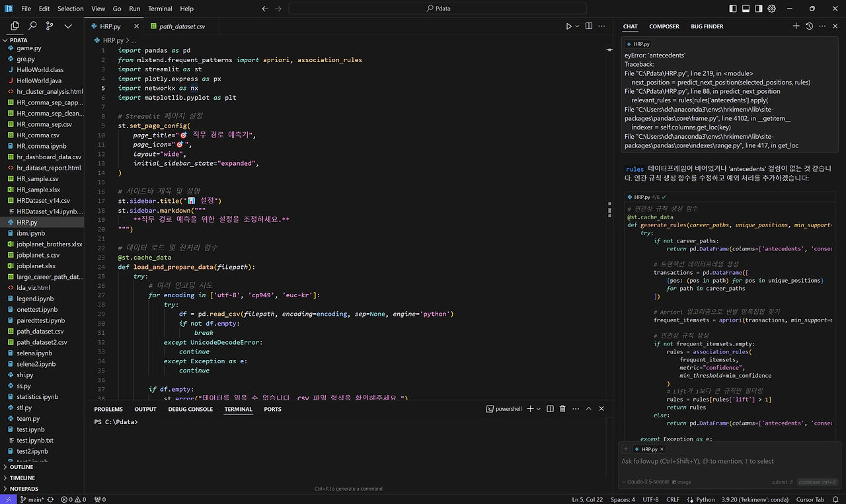The image size is (846, 504).
Task: Go forward with the right arrow
Action: point(278,9)
